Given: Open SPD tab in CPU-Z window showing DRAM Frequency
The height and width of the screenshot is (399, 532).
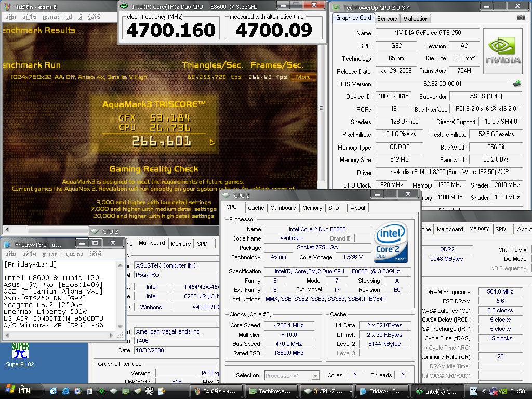Looking at the screenshot, I should click(x=500, y=229).
